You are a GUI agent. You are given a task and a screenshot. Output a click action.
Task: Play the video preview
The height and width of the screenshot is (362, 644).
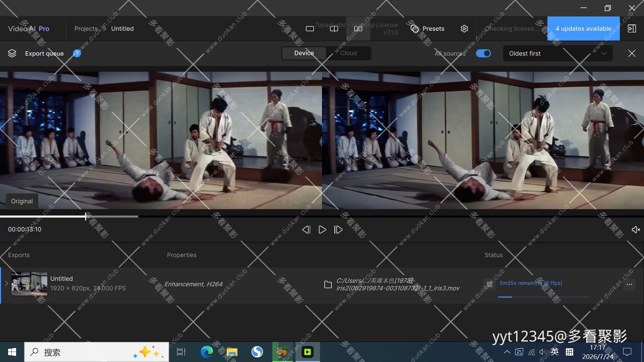[322, 230]
